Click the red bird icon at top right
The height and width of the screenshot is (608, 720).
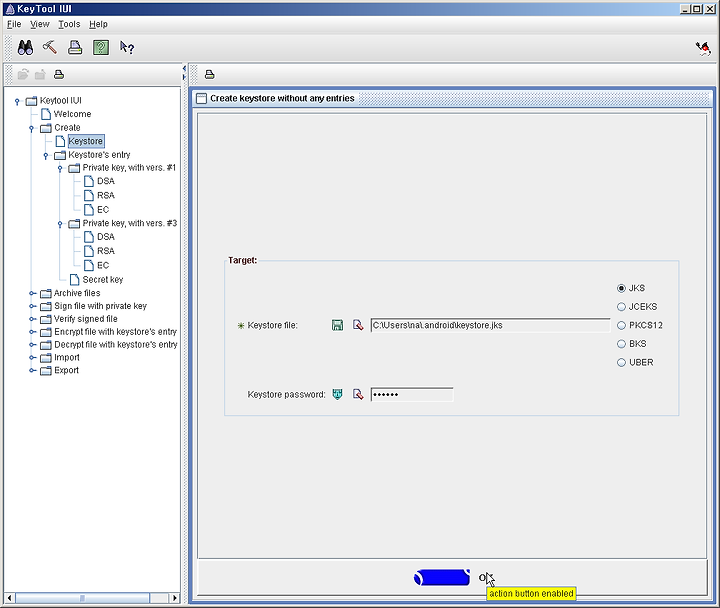[x=703, y=48]
